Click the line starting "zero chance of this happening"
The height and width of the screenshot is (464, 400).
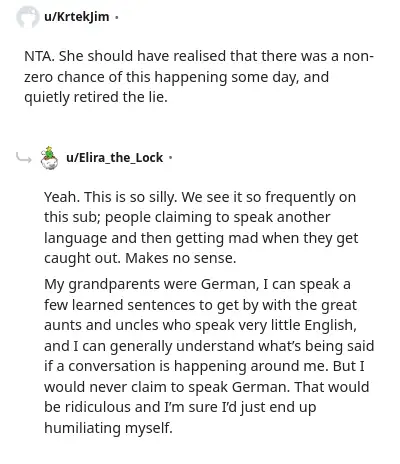[x=176, y=77]
